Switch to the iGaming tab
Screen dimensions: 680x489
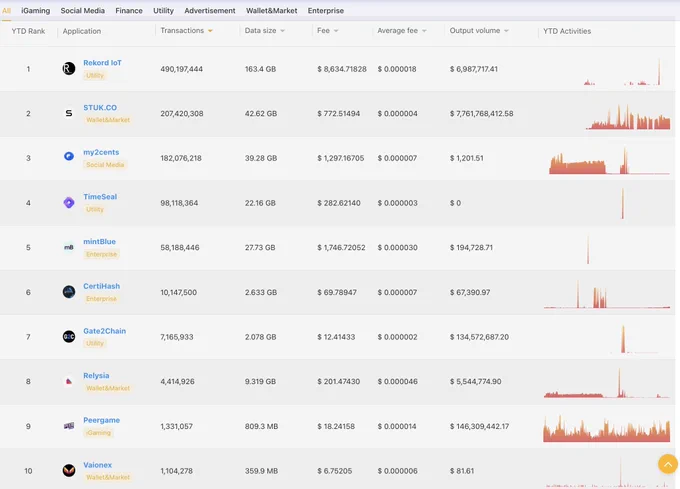pos(36,10)
